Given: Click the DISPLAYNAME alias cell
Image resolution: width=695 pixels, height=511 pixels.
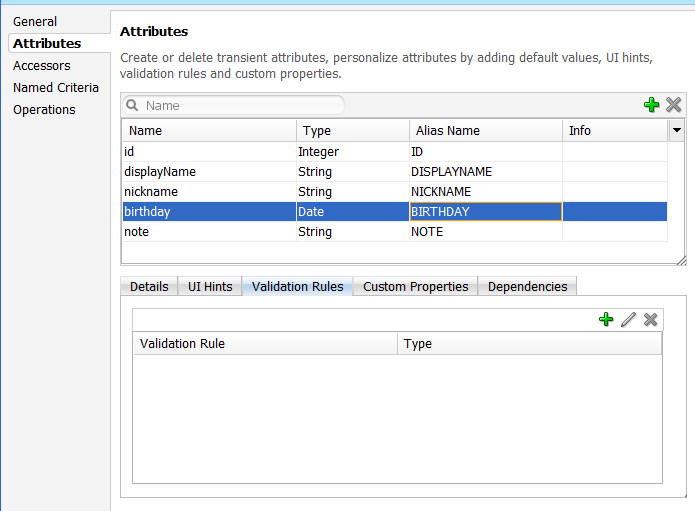Looking at the screenshot, I should (x=486, y=172).
